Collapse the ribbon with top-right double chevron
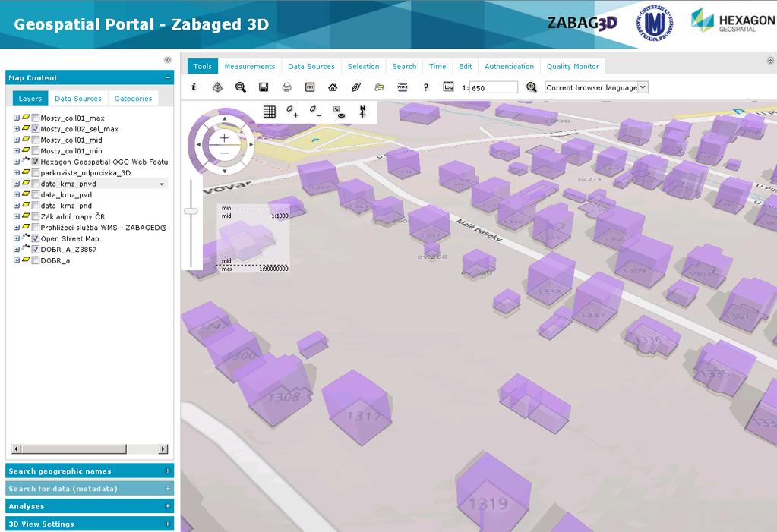The height and width of the screenshot is (532, 777). (x=770, y=61)
